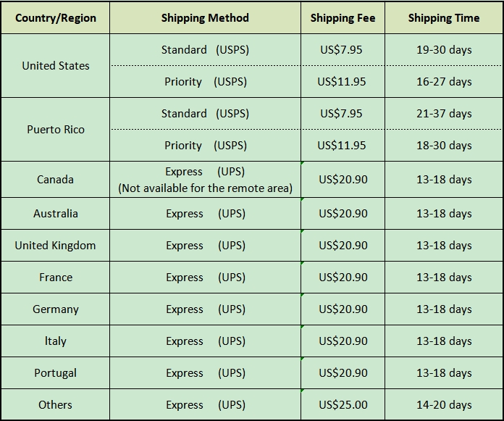Screen dimensions: 504x421
Task: Select the Italy row label
Action: pyautogui.click(x=56, y=341)
